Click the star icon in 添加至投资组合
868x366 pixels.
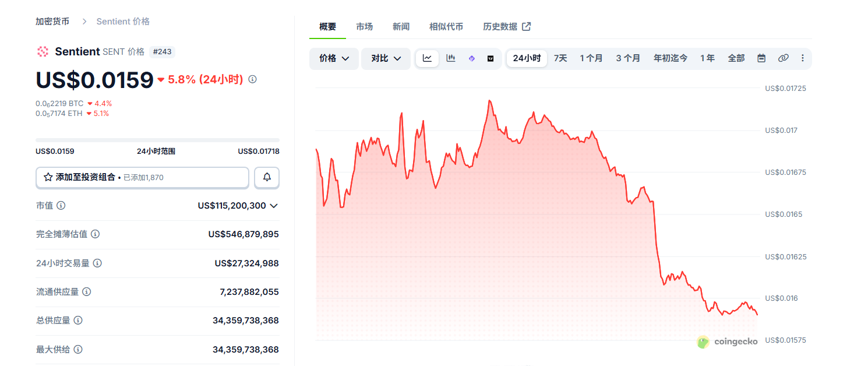click(x=48, y=177)
